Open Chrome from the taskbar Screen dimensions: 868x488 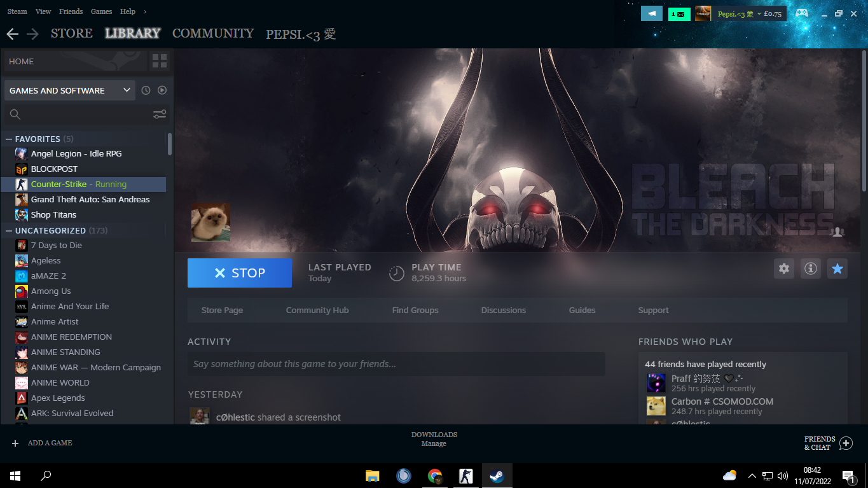435,475
